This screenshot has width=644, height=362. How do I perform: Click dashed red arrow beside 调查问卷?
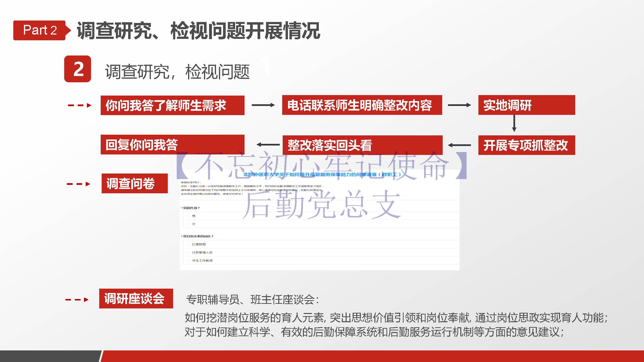point(78,184)
